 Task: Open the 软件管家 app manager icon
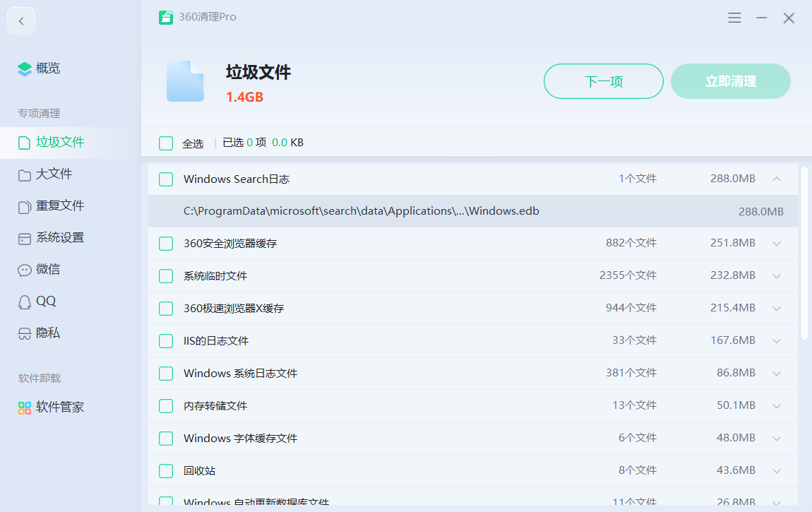[25, 407]
